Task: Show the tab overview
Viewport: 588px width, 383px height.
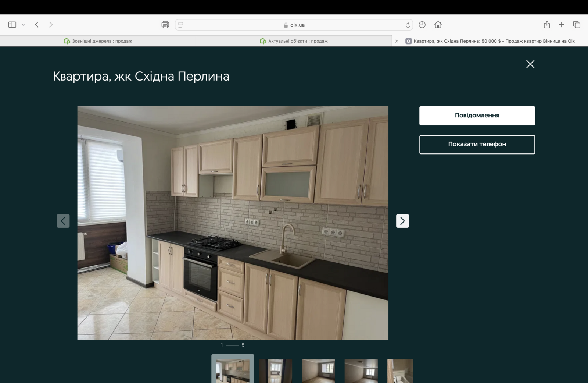Action: pyautogui.click(x=576, y=25)
